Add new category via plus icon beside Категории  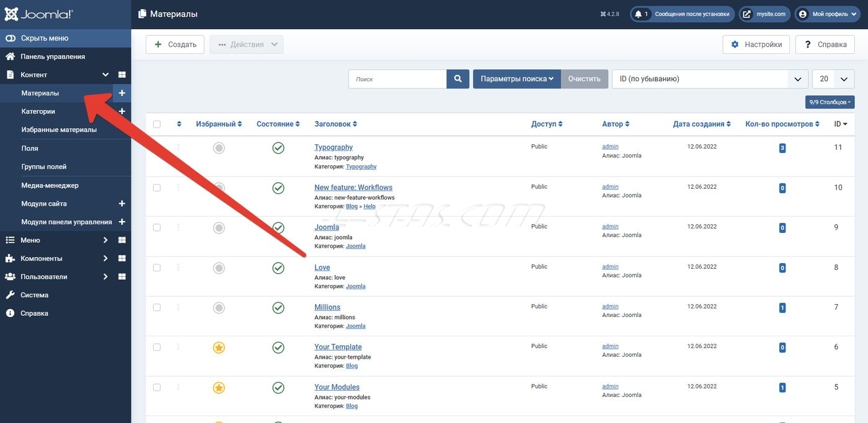(x=122, y=111)
